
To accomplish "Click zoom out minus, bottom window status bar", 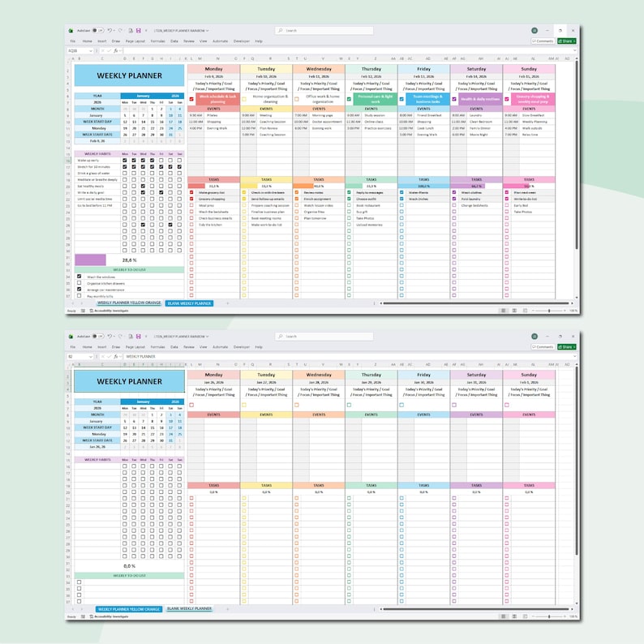I will click(534, 616).
